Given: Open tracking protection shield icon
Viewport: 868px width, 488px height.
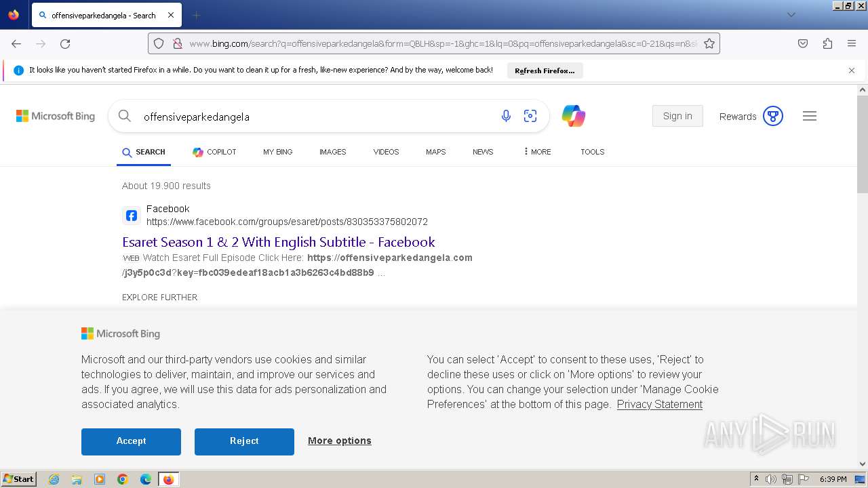Looking at the screenshot, I should pos(159,43).
